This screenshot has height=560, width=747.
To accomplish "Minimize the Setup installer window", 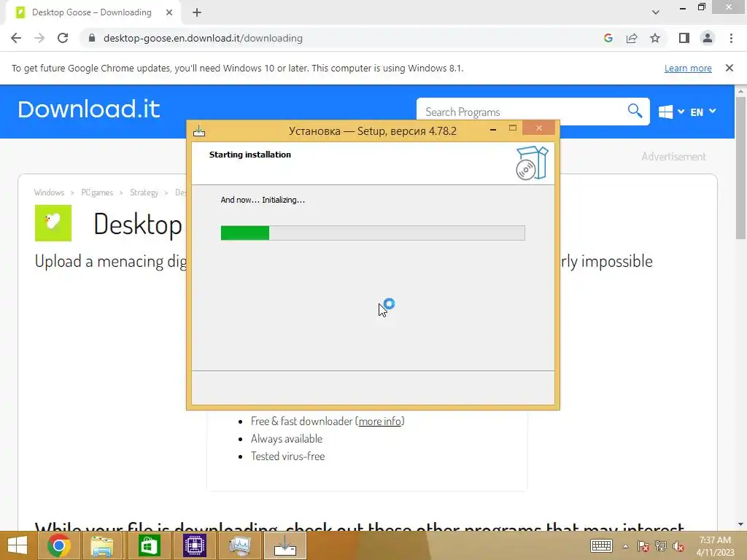I will tap(493, 128).
